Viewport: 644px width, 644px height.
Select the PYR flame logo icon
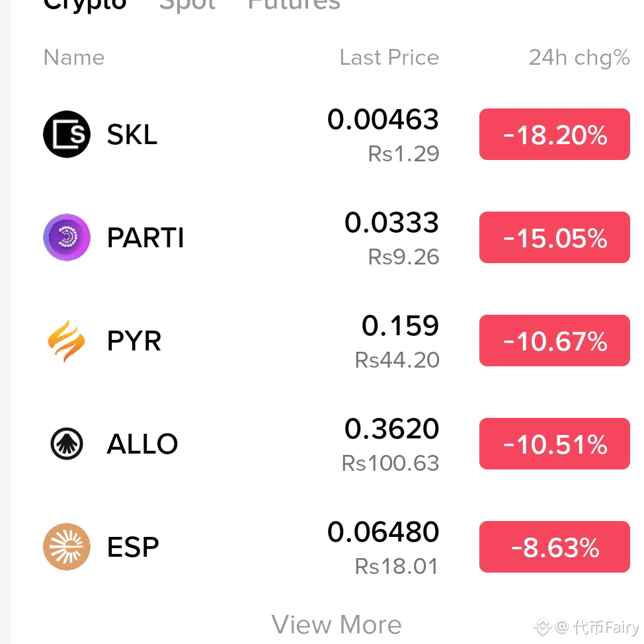(67, 341)
